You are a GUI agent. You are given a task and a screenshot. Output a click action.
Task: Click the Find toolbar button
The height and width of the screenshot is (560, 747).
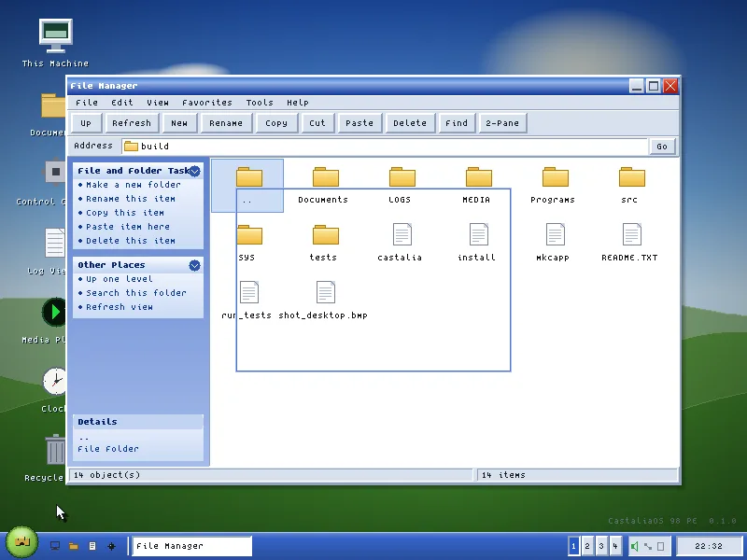[457, 123]
